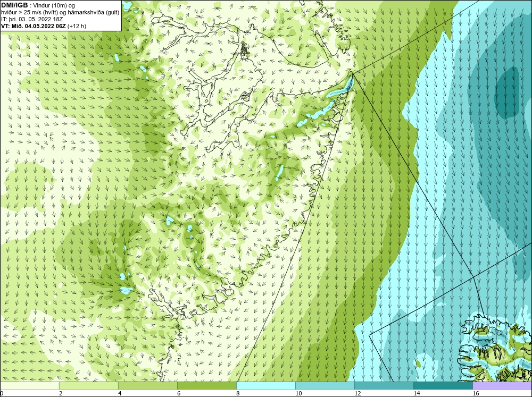Click the 2–4 m/s light green legend swatch
The height and width of the screenshot is (397, 532).
click(88, 386)
